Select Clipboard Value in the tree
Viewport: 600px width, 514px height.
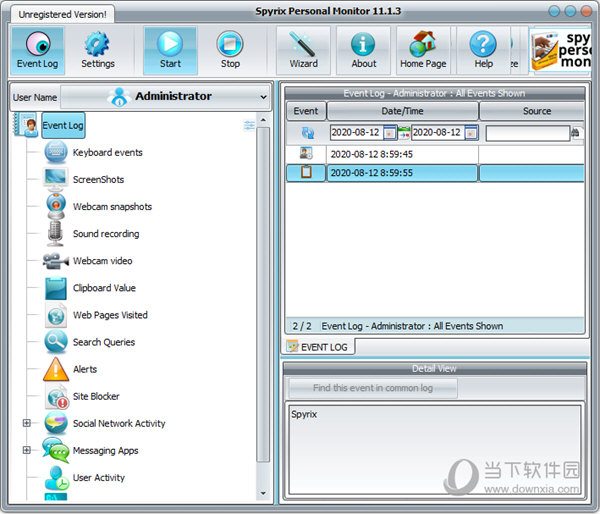point(104,288)
